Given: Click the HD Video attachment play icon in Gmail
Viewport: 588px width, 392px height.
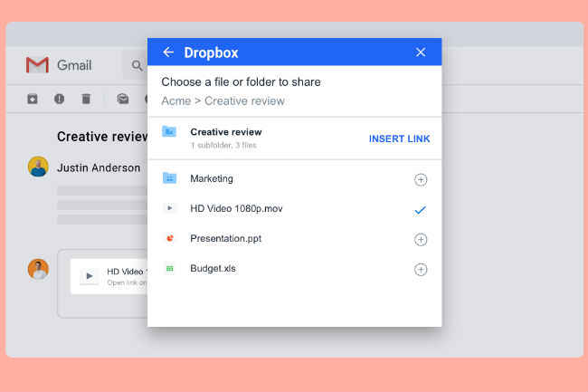Looking at the screenshot, I should click(x=90, y=276).
